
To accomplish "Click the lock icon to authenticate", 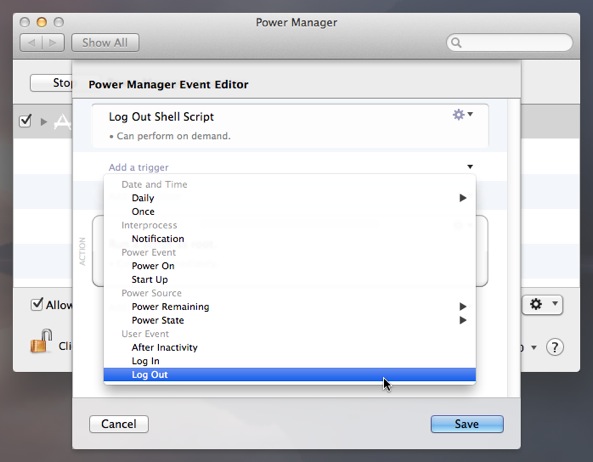I will (x=41, y=341).
